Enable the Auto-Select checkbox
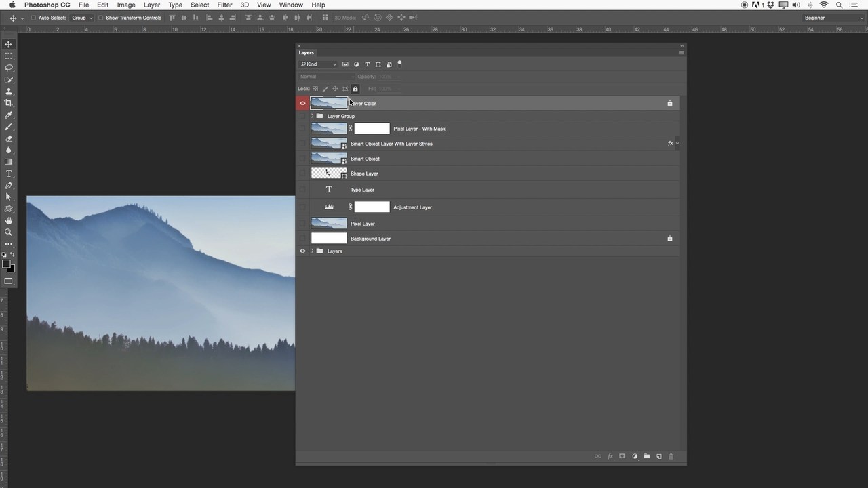Screen dimensions: 868x488 tap(33, 18)
